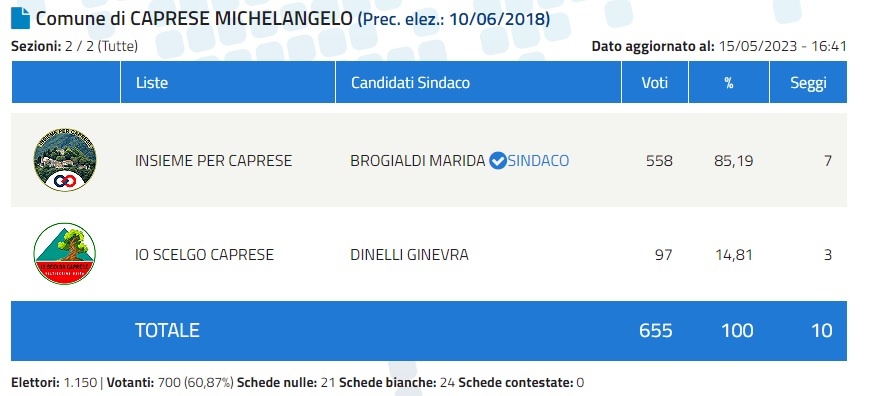Click the total votes figure 655
872x396 pixels.
(656, 330)
